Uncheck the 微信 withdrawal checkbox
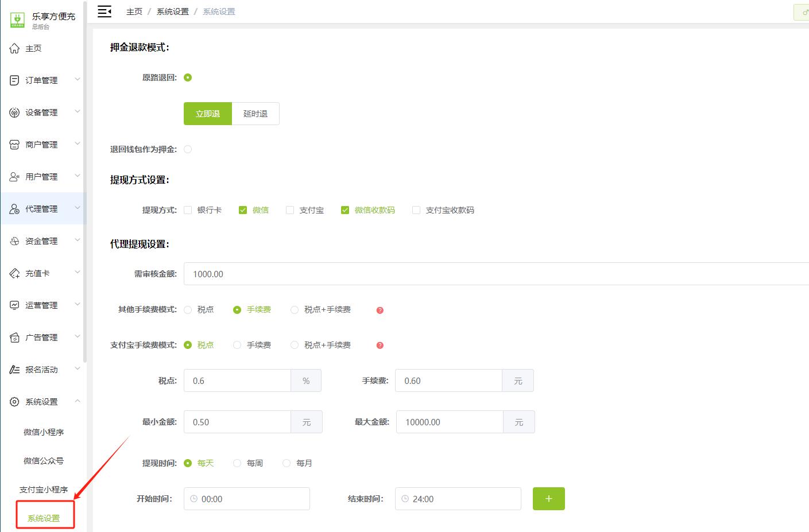 tap(243, 210)
